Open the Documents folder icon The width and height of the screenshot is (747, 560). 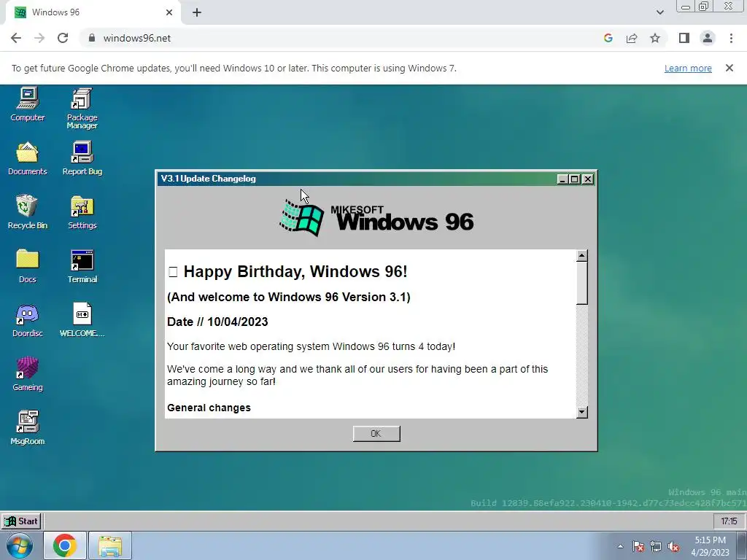[x=27, y=158]
